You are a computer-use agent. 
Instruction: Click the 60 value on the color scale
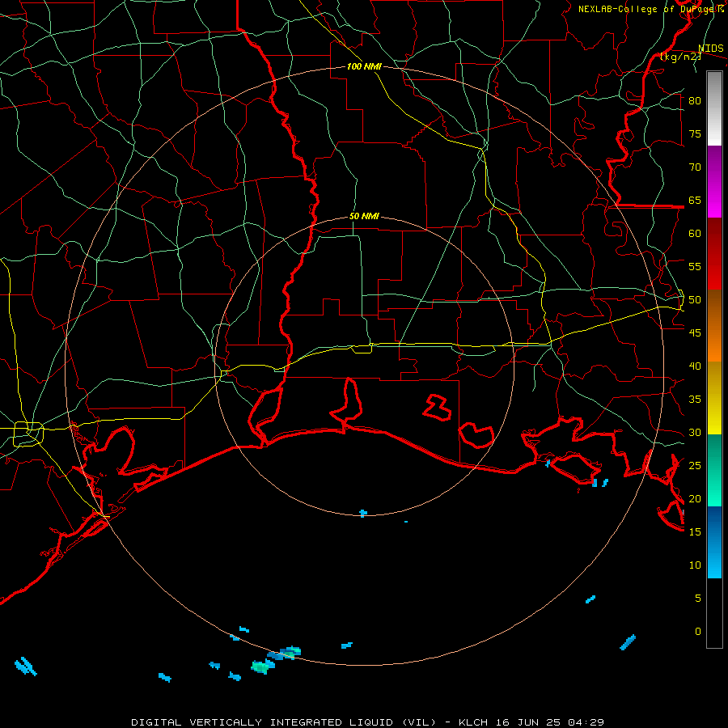tap(695, 234)
